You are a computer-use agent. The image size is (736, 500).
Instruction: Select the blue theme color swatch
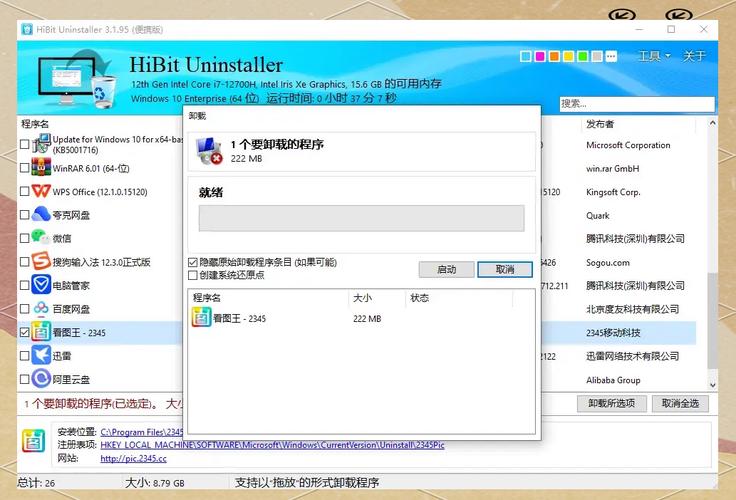pos(526,56)
